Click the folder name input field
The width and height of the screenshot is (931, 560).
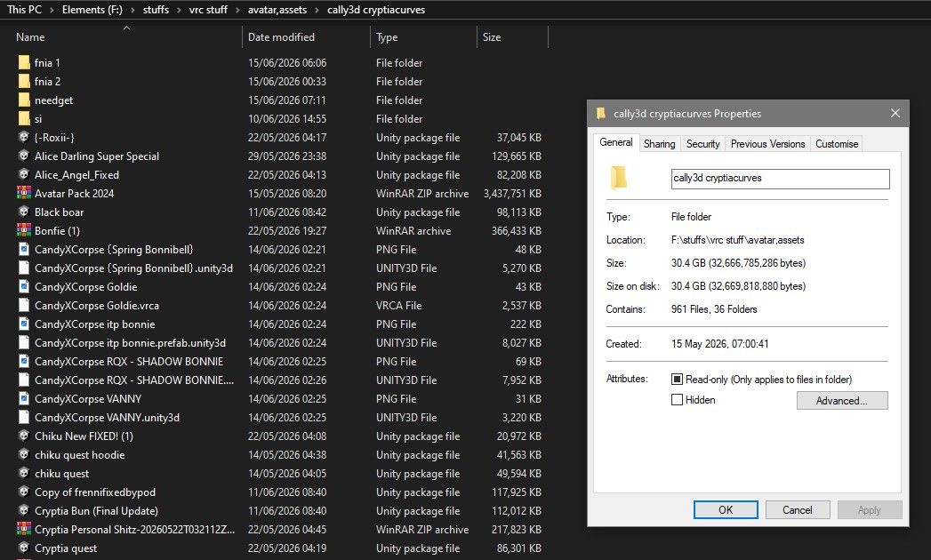point(780,178)
